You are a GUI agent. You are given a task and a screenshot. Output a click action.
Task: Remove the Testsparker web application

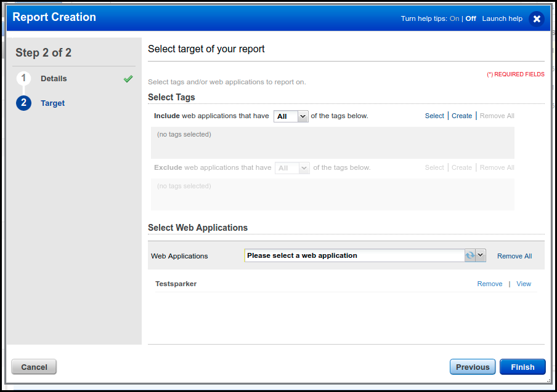click(x=490, y=284)
